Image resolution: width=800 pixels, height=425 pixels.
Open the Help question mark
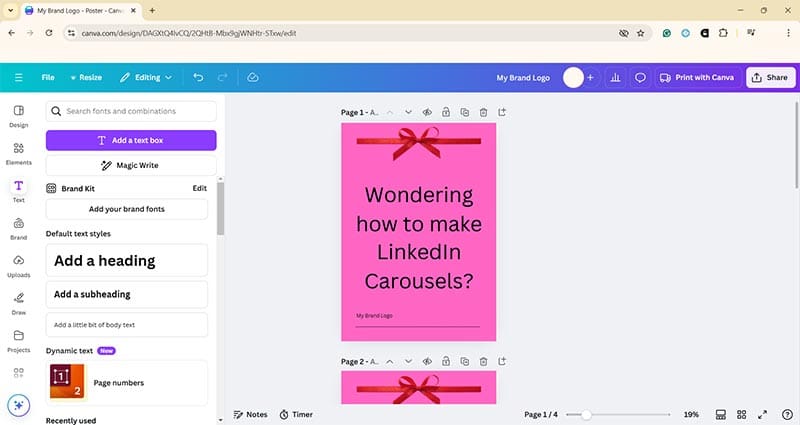click(787, 414)
